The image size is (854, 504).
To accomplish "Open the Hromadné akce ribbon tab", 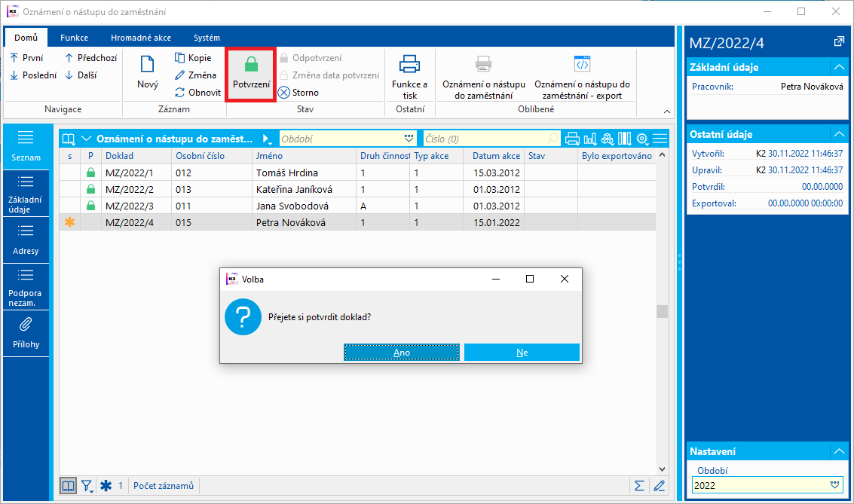I will 141,38.
